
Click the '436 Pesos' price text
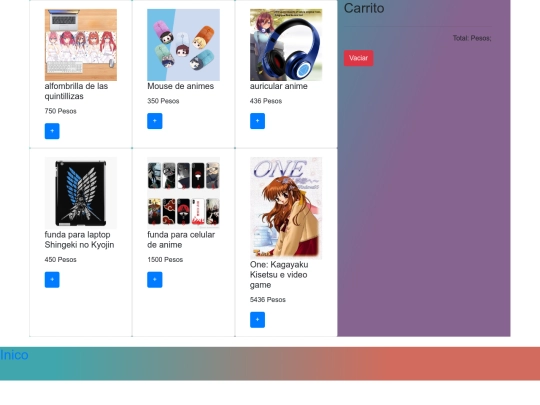[x=266, y=101]
